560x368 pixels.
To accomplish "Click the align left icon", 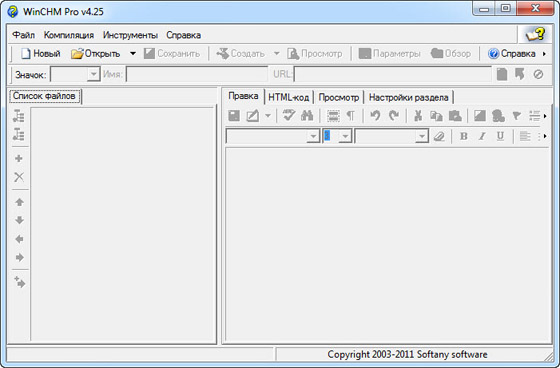I will pyautogui.click(x=525, y=136).
